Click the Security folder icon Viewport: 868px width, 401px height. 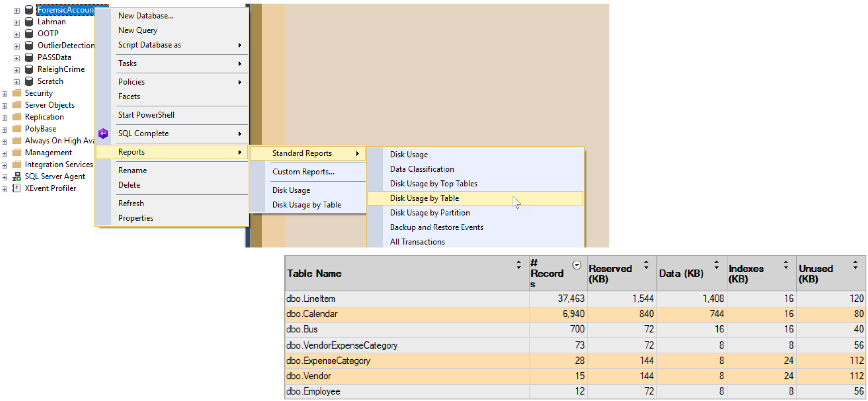16,93
